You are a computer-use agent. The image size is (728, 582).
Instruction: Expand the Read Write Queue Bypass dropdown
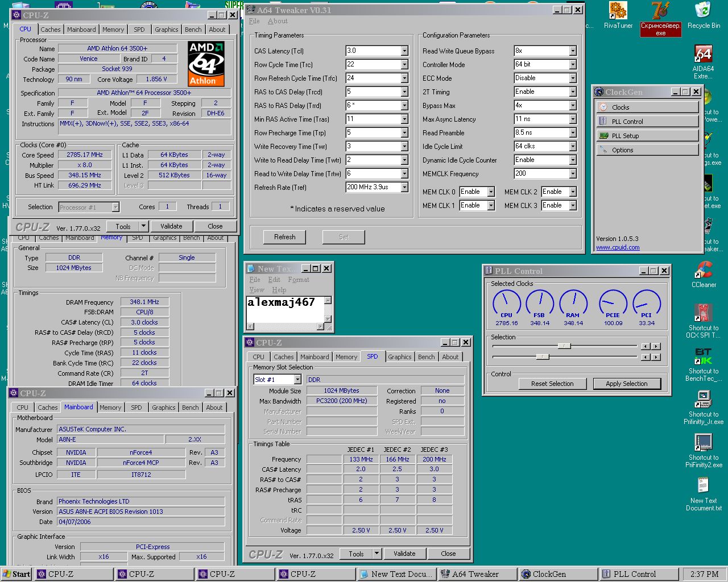click(573, 51)
